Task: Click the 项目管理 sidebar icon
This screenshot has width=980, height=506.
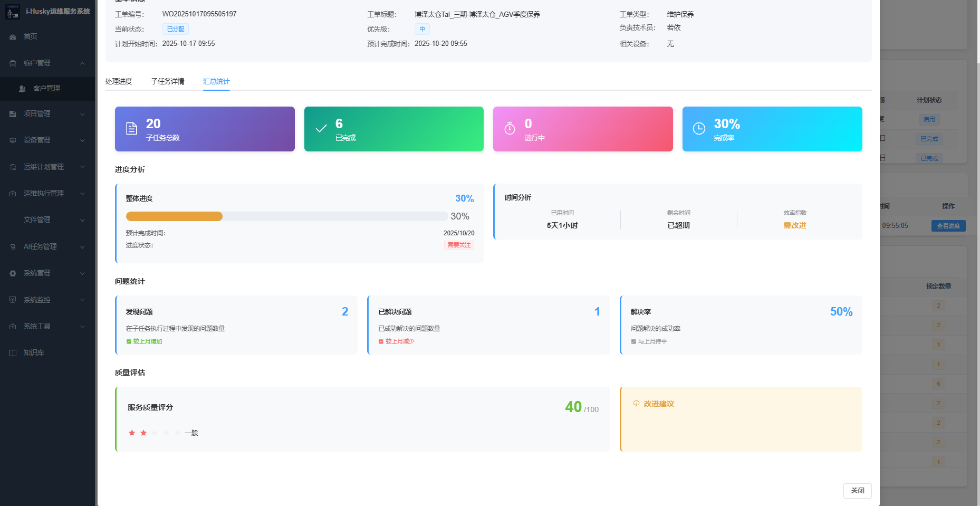Action: click(x=13, y=114)
